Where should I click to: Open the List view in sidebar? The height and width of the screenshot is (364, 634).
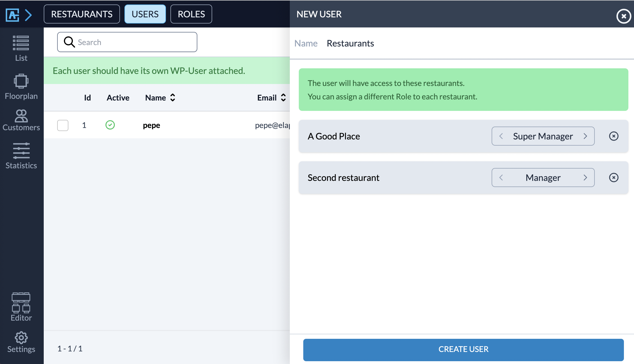(21, 48)
